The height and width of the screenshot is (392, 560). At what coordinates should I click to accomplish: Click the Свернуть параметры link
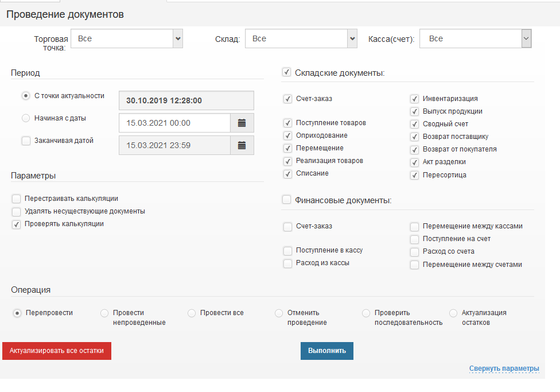coord(504,369)
